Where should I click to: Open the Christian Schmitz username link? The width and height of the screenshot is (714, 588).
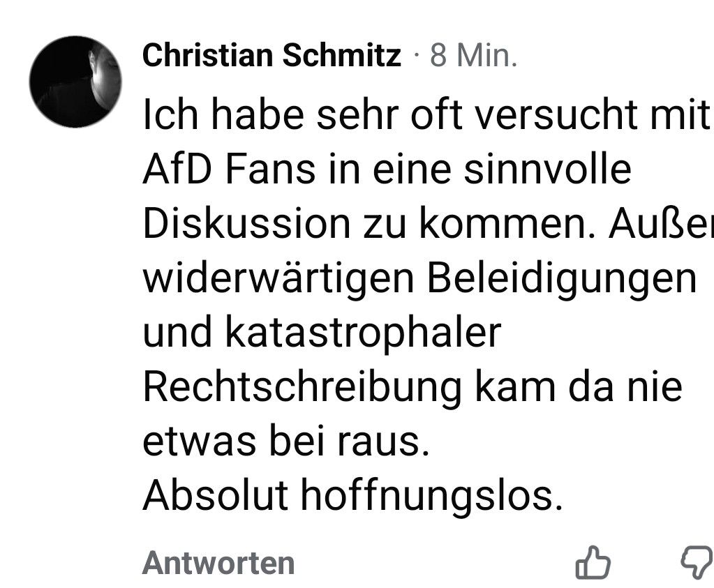(272, 56)
